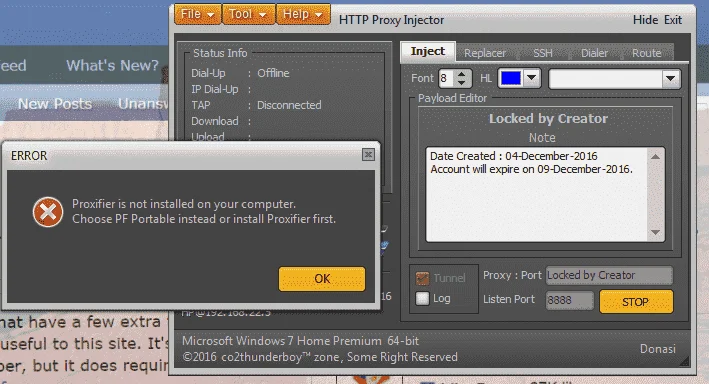Open the Help menu
The width and height of the screenshot is (709, 384).
(x=303, y=14)
